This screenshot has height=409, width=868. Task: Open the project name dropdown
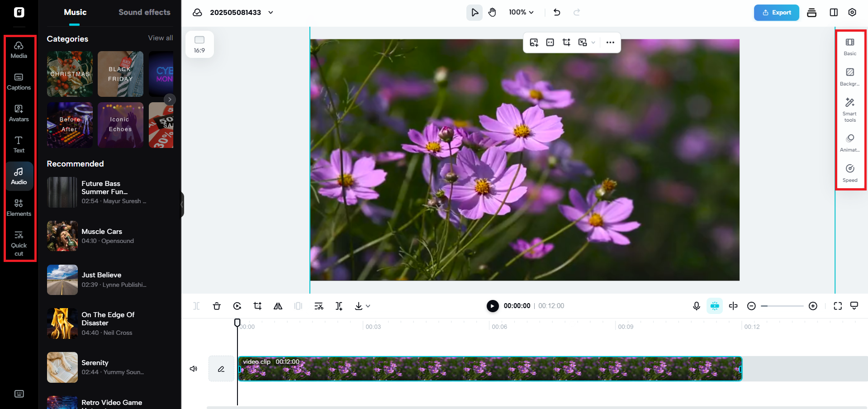[x=270, y=12]
